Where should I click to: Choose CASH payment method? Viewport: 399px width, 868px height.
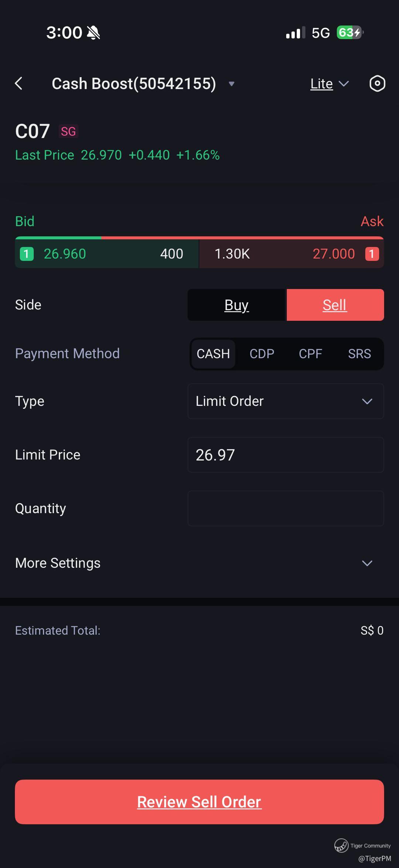point(213,354)
